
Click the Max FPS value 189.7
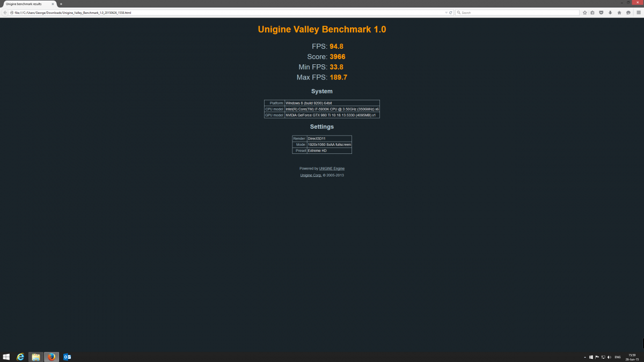(339, 77)
